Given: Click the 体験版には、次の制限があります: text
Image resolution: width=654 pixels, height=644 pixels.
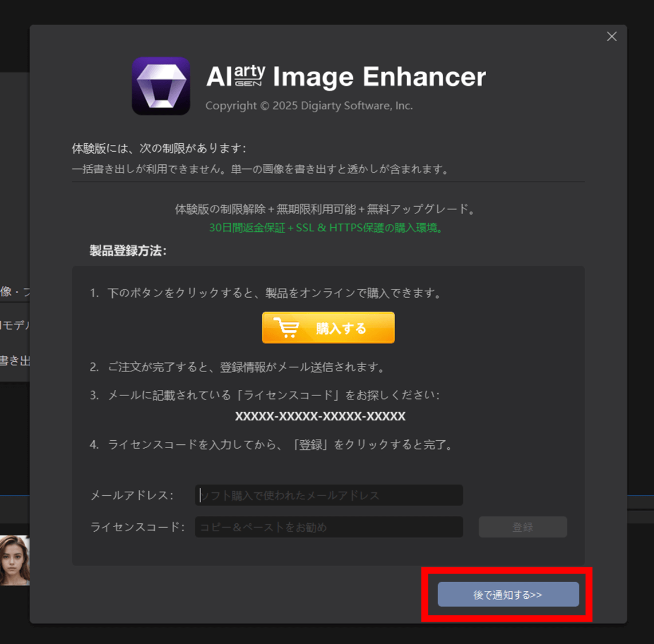Looking at the screenshot, I should tap(159, 148).
